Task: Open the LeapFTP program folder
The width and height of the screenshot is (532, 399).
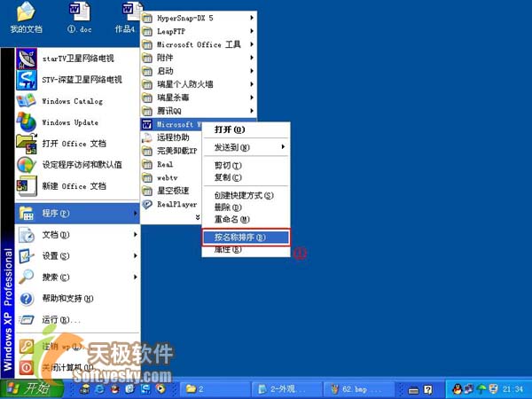Action: click(x=199, y=31)
